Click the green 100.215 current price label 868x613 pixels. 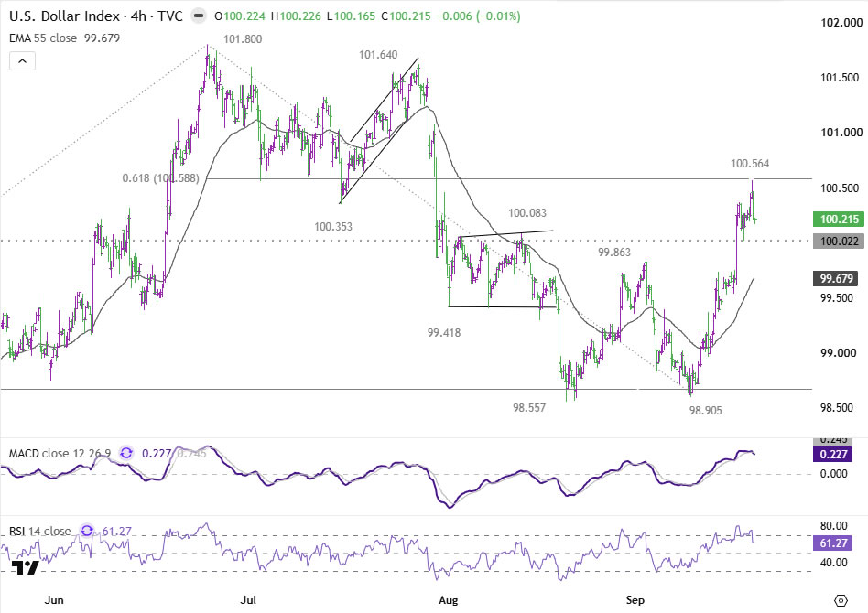pyautogui.click(x=840, y=219)
